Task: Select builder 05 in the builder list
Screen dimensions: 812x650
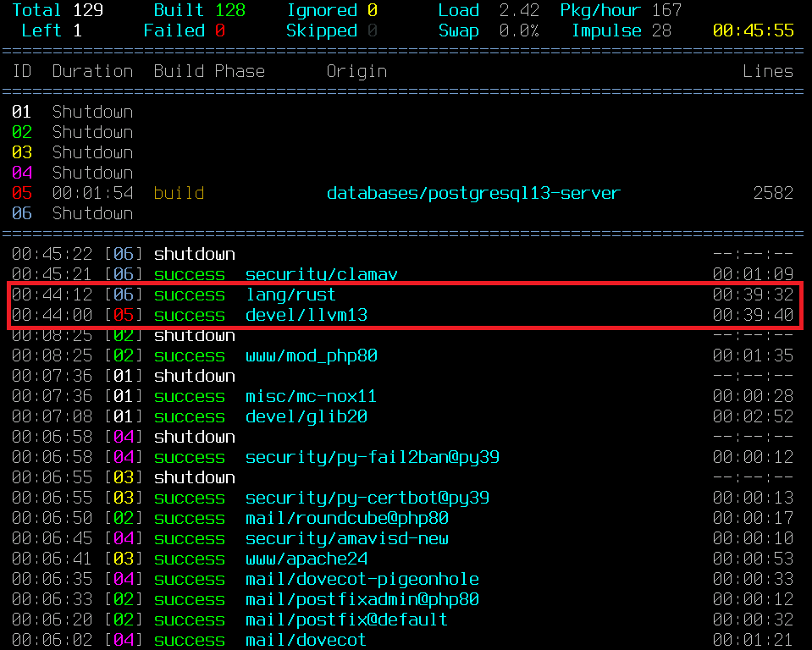Action: [21, 193]
